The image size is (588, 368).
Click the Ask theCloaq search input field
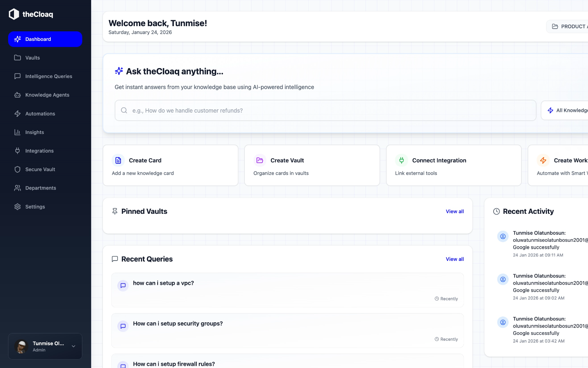click(325, 110)
